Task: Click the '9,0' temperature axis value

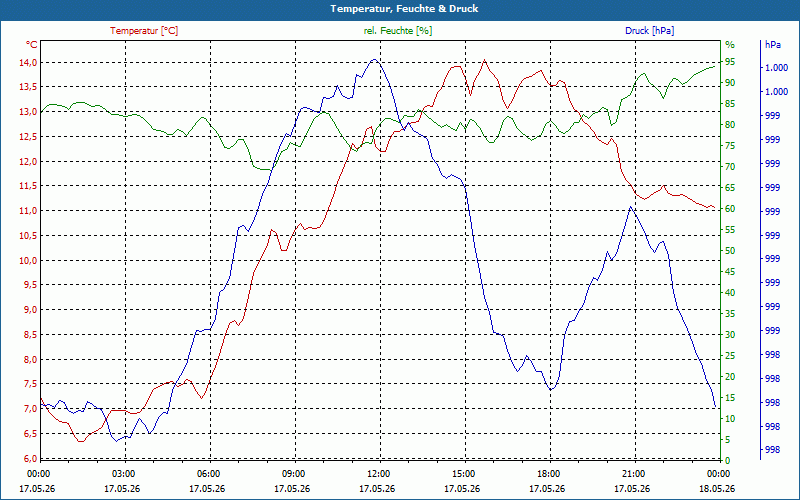Action: 30,310
